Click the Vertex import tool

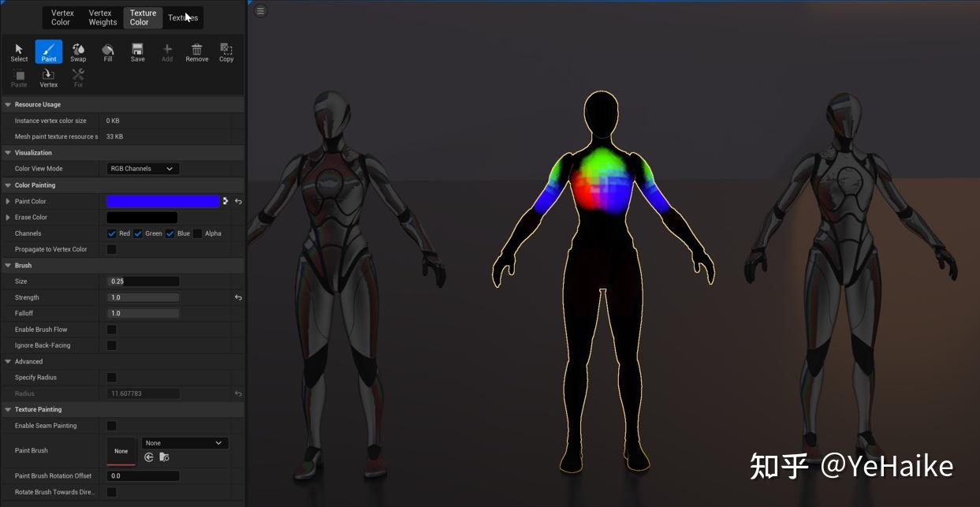pos(49,77)
